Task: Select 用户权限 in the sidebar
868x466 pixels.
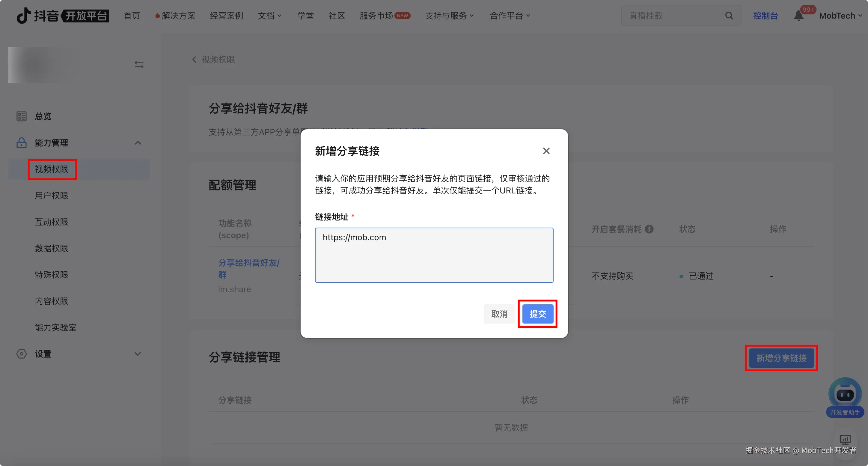Action: tap(52, 196)
